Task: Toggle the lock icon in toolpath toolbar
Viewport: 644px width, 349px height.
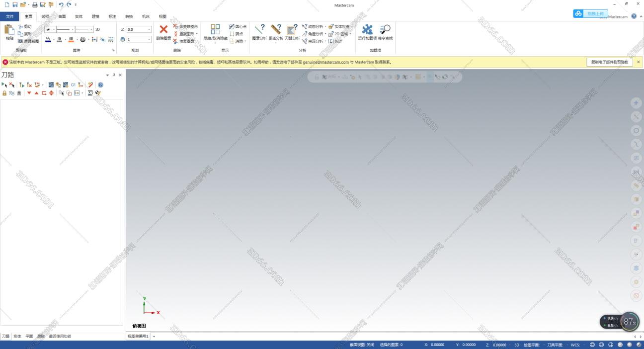Action: 4,93
